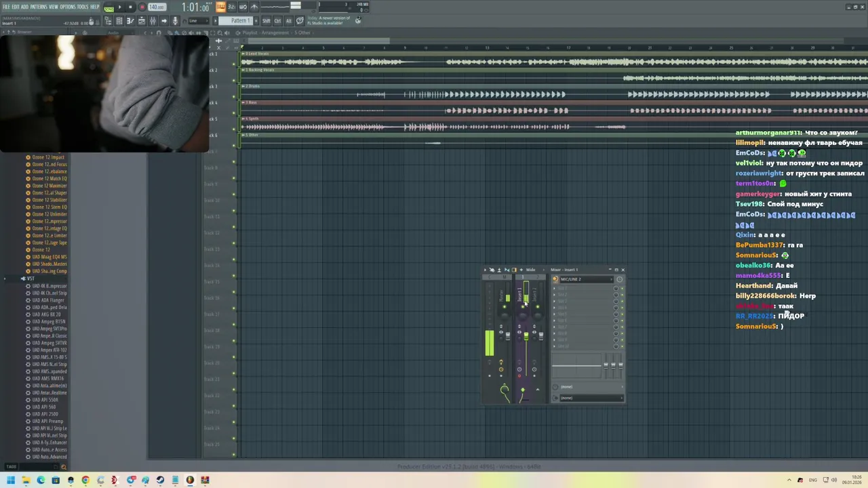This screenshot has width=868, height=488.
Task: Open the FL Studio update notification link
Action: (x=330, y=21)
